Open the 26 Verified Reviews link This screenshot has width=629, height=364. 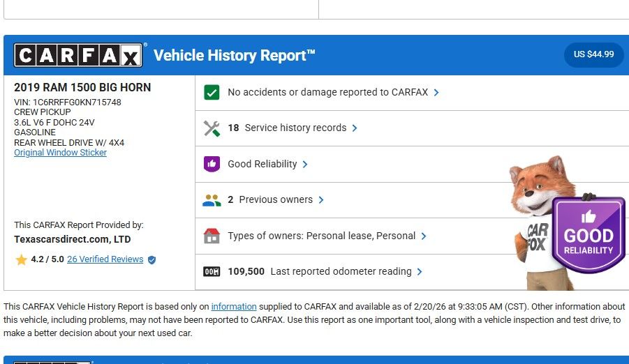point(105,259)
